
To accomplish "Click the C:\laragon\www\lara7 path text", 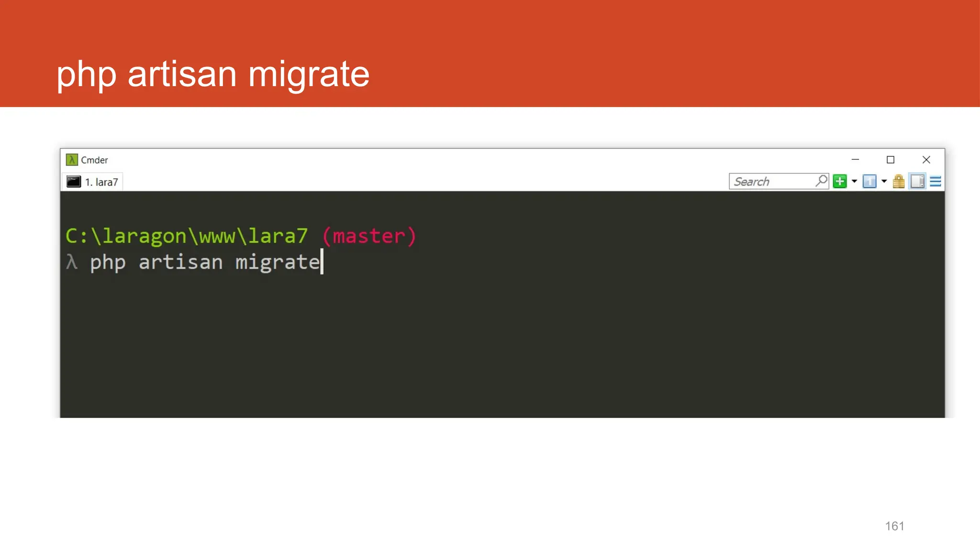I will pos(187,236).
